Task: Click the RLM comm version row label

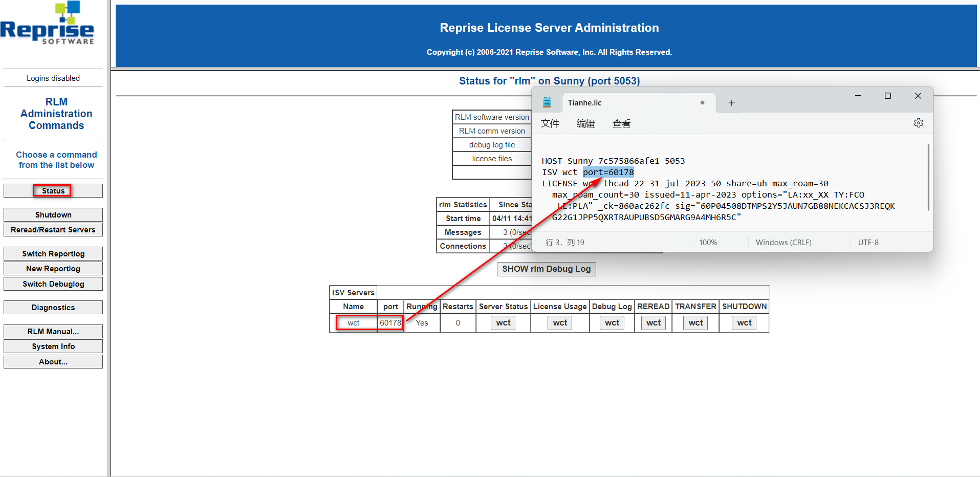Action: coord(492,131)
